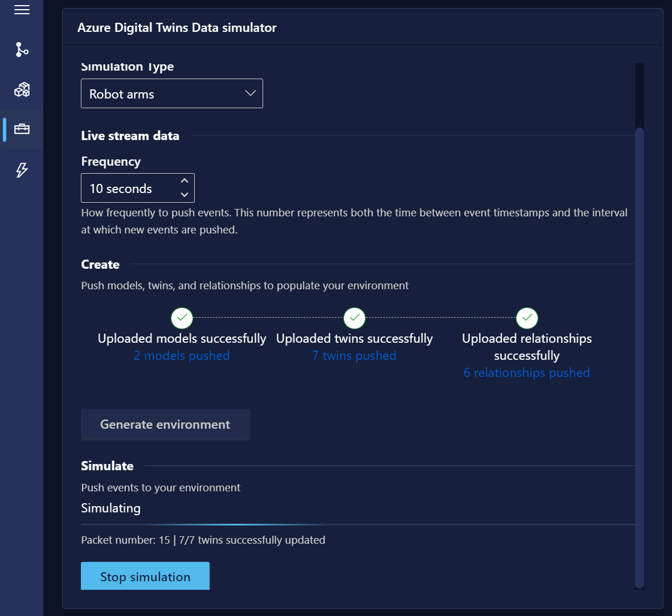This screenshot has width=672, height=616.
Task: Click the 10 seconds frequency field
Action: tap(138, 188)
